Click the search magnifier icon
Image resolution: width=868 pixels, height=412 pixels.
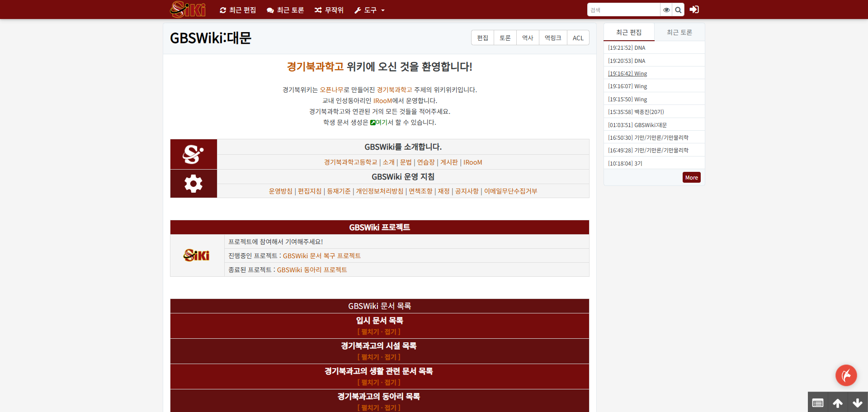point(678,10)
